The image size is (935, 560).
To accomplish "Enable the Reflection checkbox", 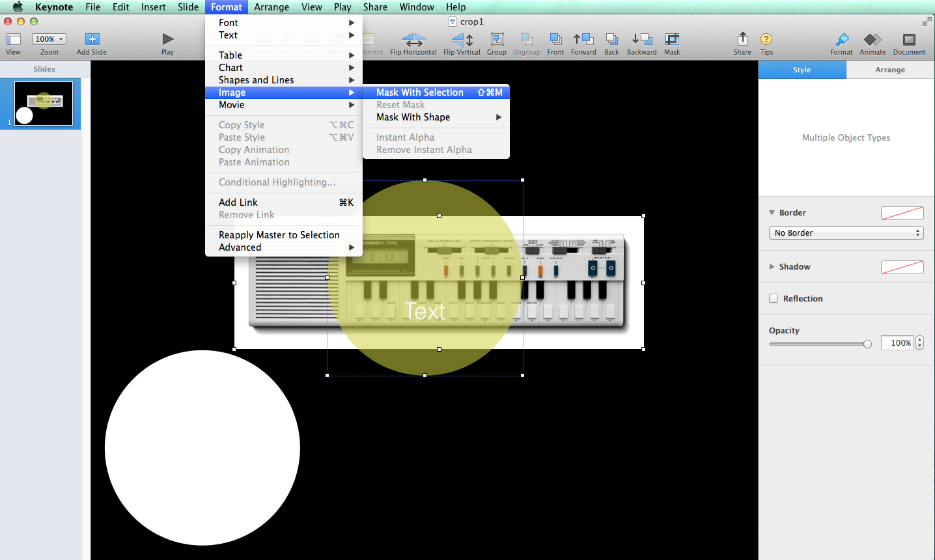I will click(x=773, y=298).
